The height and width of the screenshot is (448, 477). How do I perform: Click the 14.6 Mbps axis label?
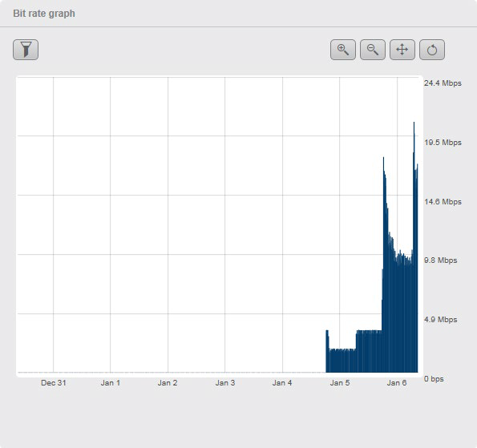[443, 202]
